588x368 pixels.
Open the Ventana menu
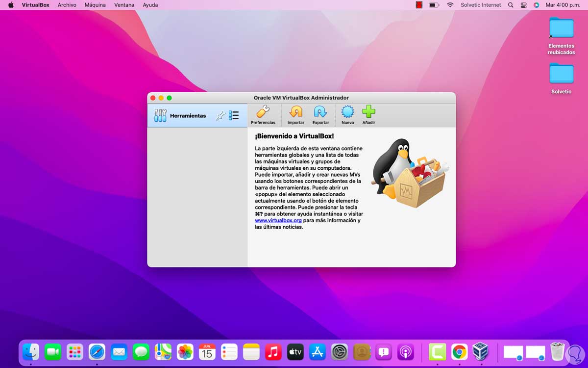[x=124, y=5]
